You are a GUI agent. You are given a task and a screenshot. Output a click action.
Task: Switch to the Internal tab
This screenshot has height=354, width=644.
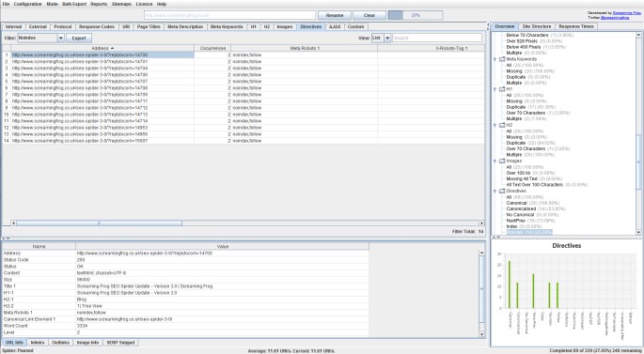pyautogui.click(x=13, y=26)
